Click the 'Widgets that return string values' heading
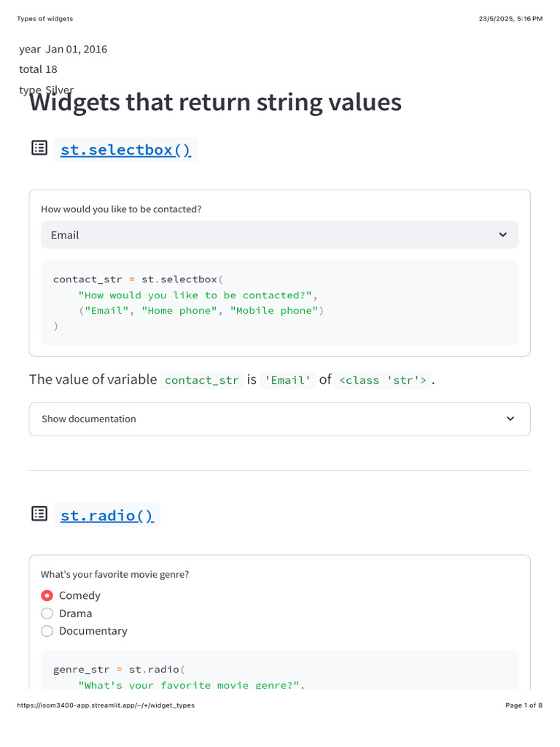The image size is (560, 747). (x=215, y=102)
